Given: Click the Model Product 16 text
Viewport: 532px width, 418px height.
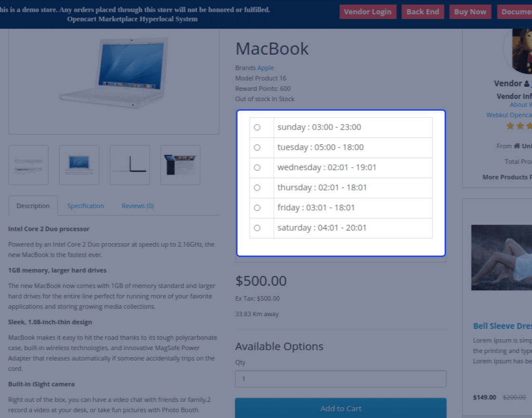Looking at the screenshot, I should click(261, 78).
